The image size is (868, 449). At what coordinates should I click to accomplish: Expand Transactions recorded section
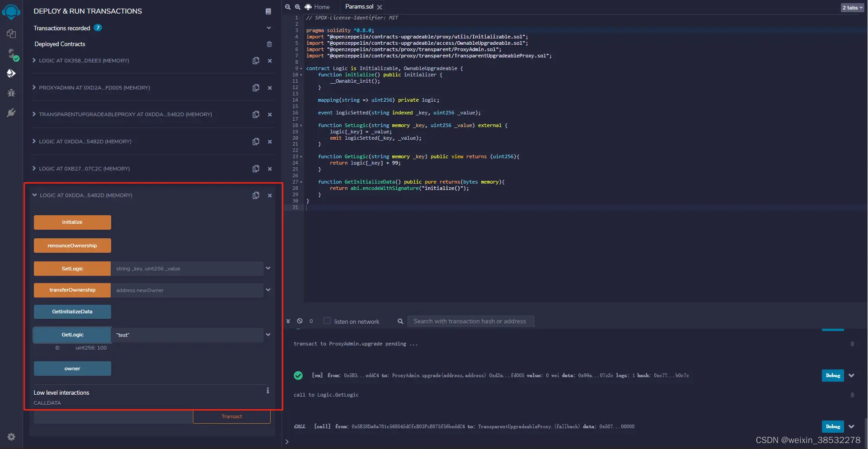[x=269, y=28]
